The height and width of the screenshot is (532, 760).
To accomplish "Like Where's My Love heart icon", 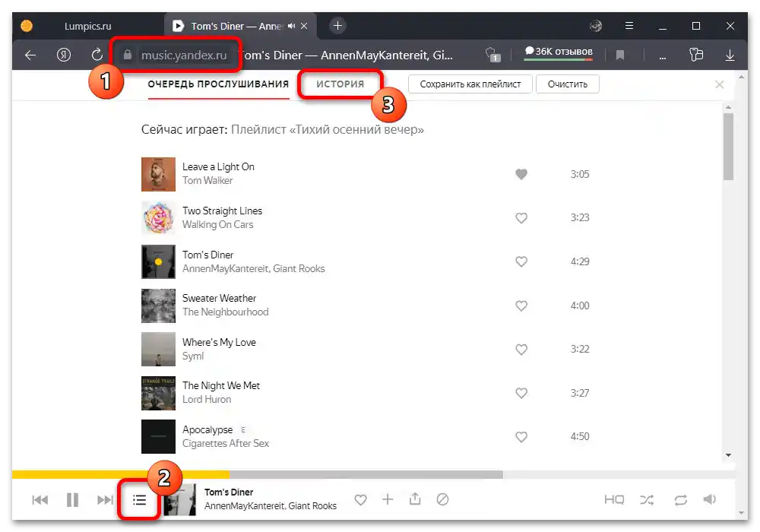I will (521, 350).
